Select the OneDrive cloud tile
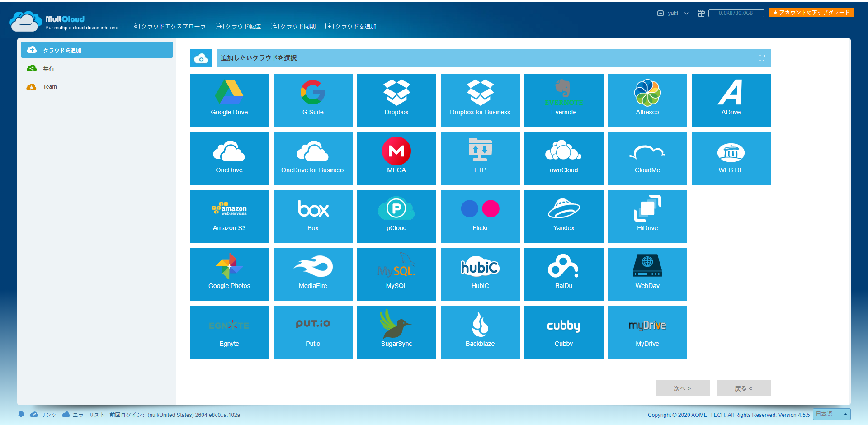868x425 pixels. coord(229,159)
